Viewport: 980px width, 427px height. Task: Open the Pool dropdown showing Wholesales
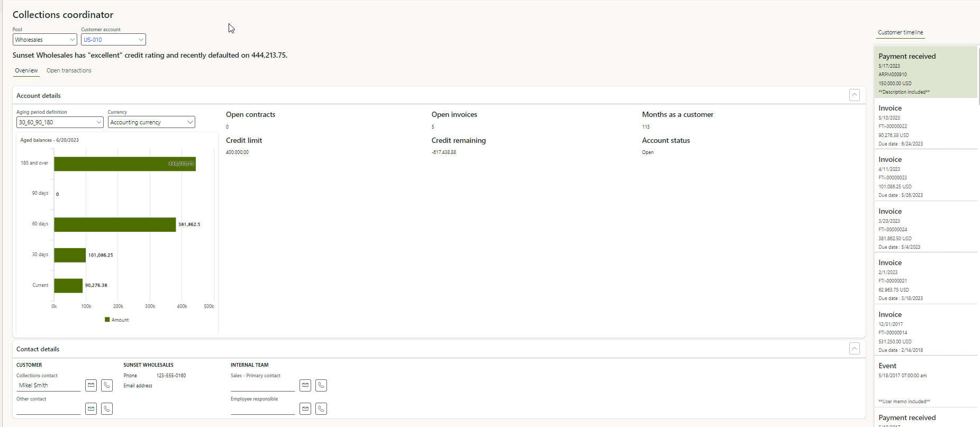[45, 40]
